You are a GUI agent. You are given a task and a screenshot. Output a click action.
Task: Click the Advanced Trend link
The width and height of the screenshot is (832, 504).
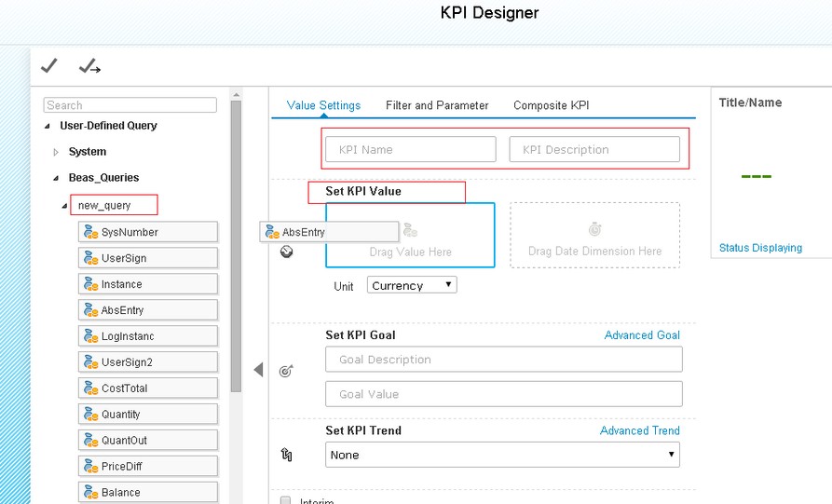tap(639, 430)
